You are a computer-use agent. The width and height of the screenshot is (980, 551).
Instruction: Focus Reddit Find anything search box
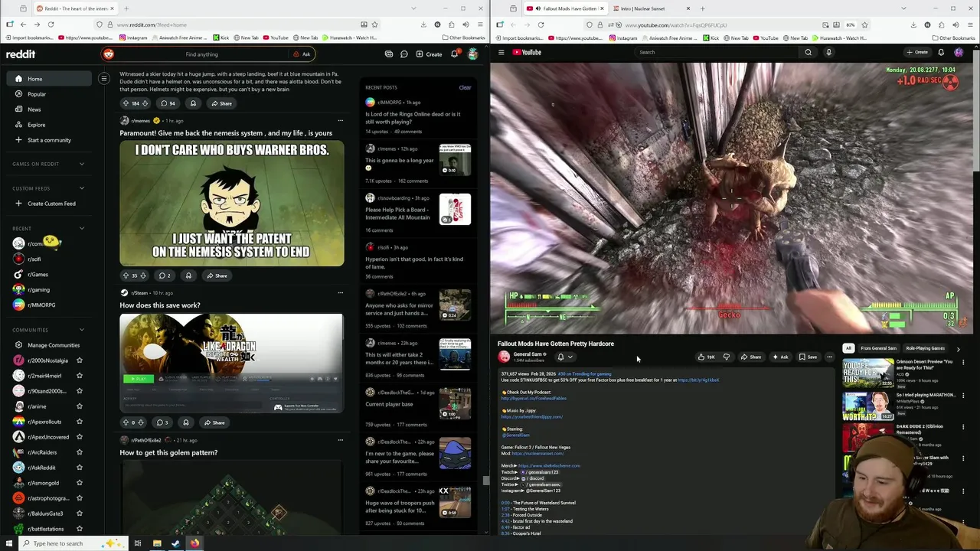pyautogui.click(x=201, y=54)
